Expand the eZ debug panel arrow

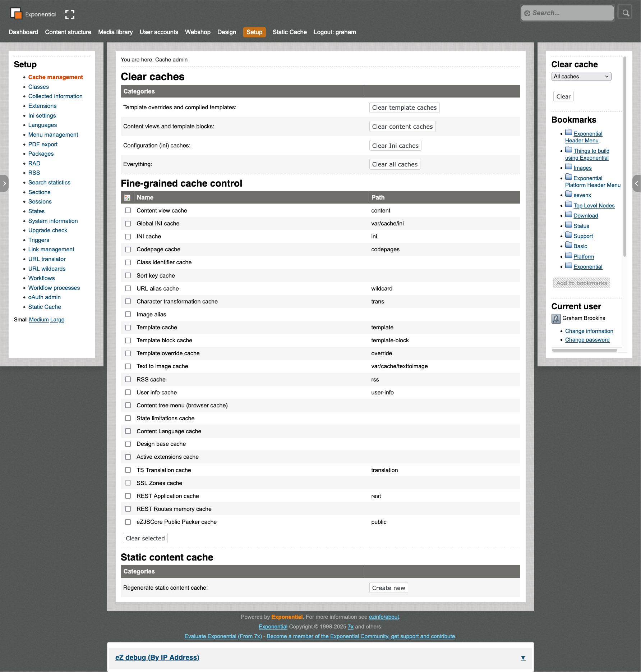pyautogui.click(x=523, y=658)
